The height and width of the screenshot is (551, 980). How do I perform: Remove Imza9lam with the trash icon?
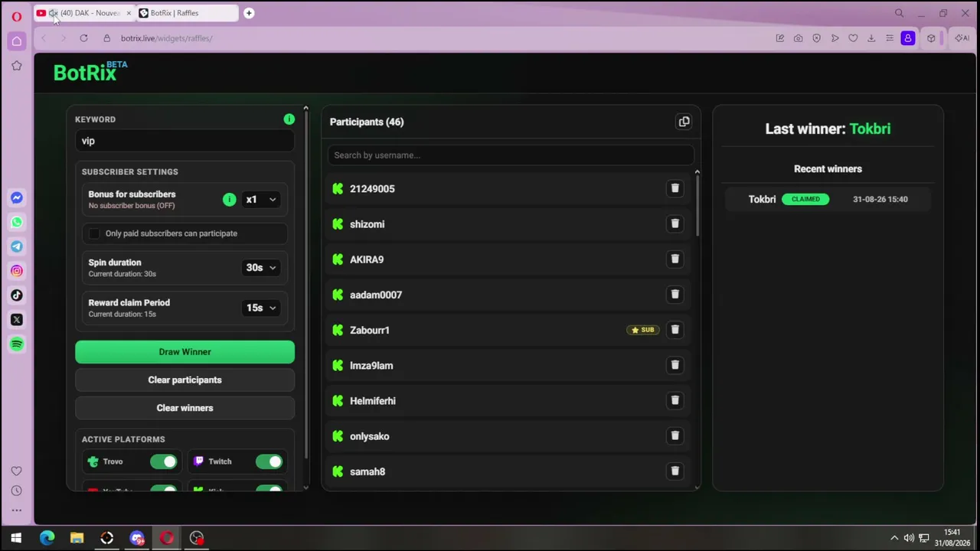click(675, 365)
